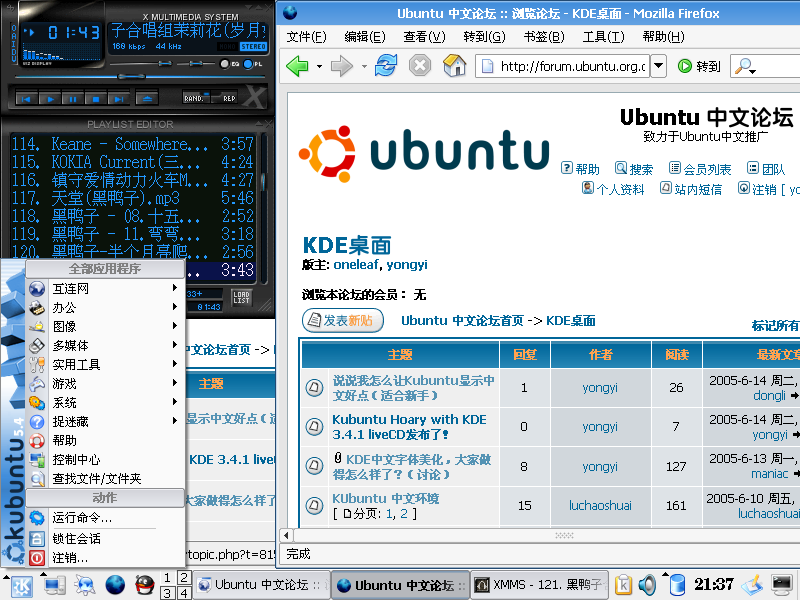Switch to virtual desktop 3 in pager
The image size is (800, 600).
pos(167,593)
